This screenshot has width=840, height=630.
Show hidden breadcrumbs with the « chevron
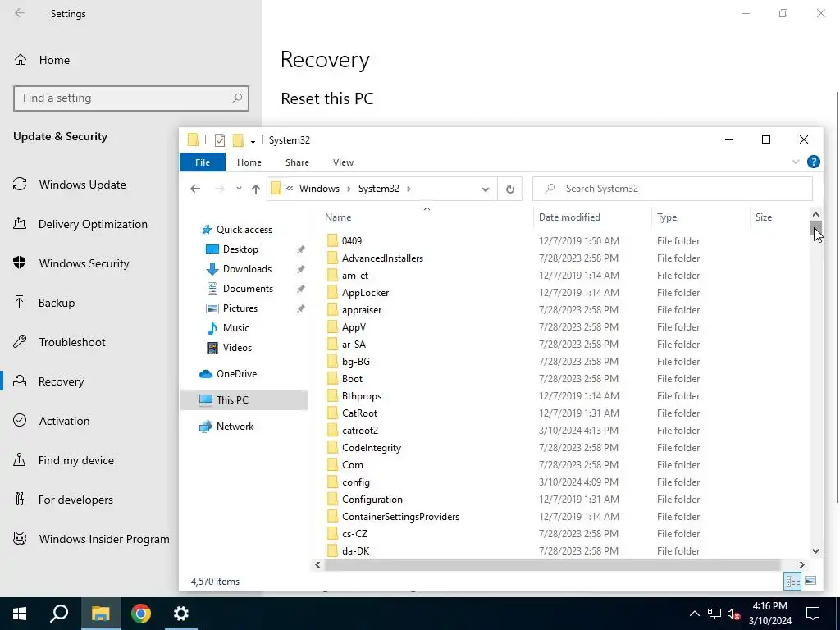click(290, 189)
